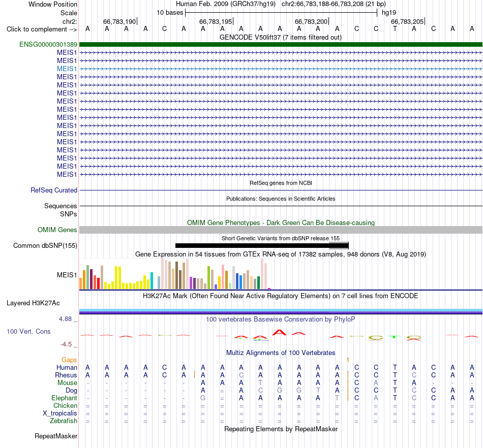This screenshot has height=448, width=483.
Task: Select the Elephant alignment row label
Action: pyautogui.click(x=64, y=398)
